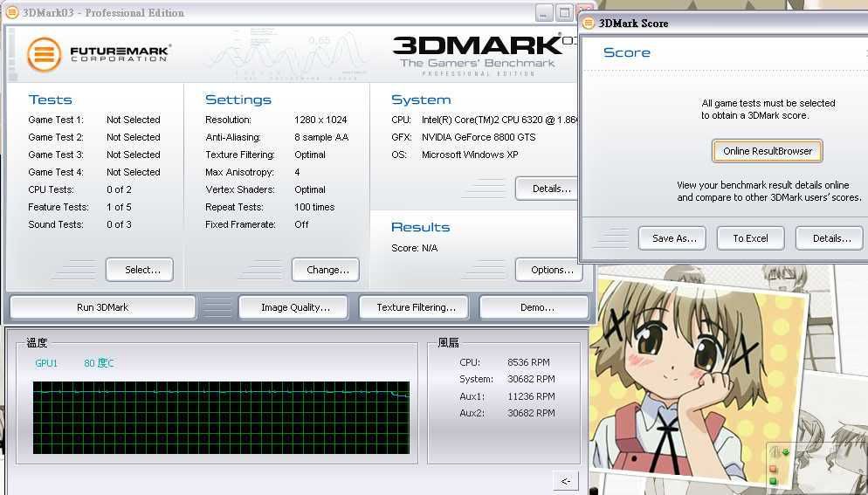Open Details... in the System section
Viewport: 868px width, 495px height.
(x=548, y=189)
